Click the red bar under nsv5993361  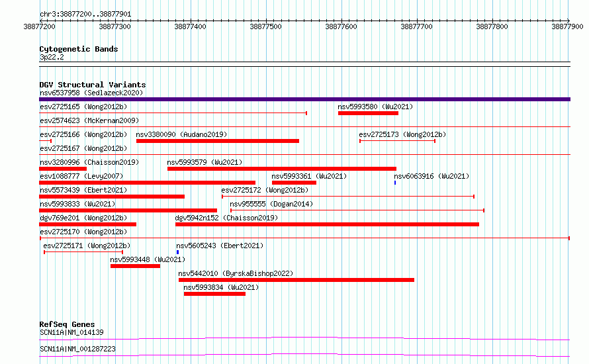(x=294, y=183)
